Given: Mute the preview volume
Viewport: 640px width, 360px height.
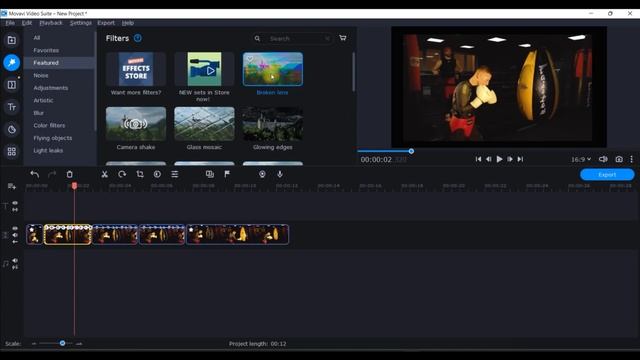Looking at the screenshot, I should point(603,159).
